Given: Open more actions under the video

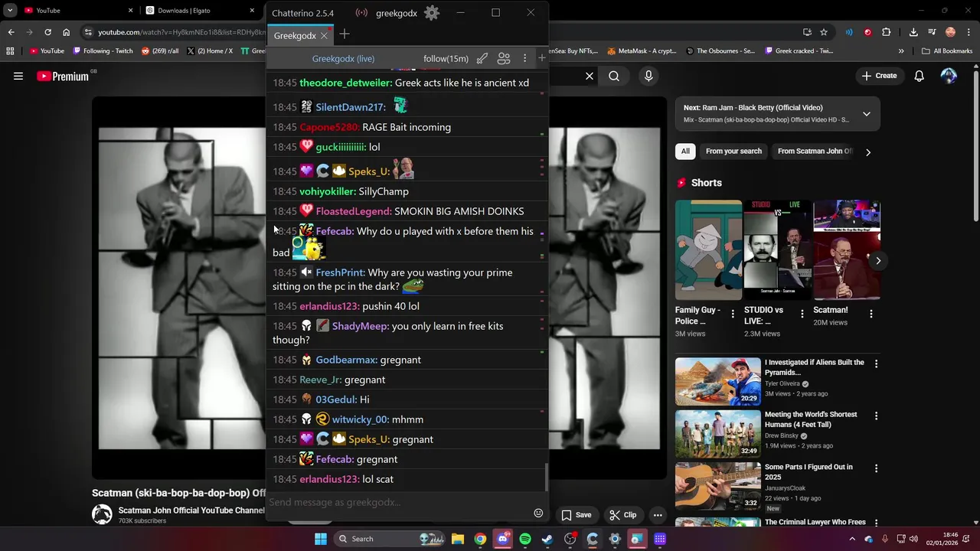Looking at the screenshot, I should pos(658,515).
